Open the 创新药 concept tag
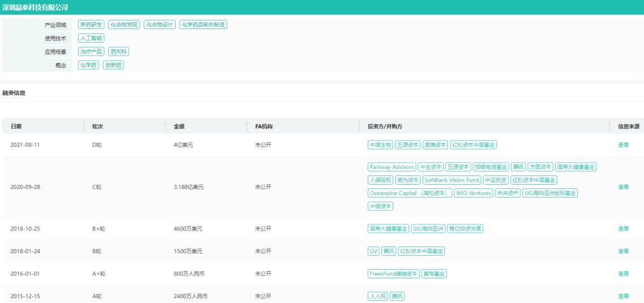The image size is (644, 303). 113,65
